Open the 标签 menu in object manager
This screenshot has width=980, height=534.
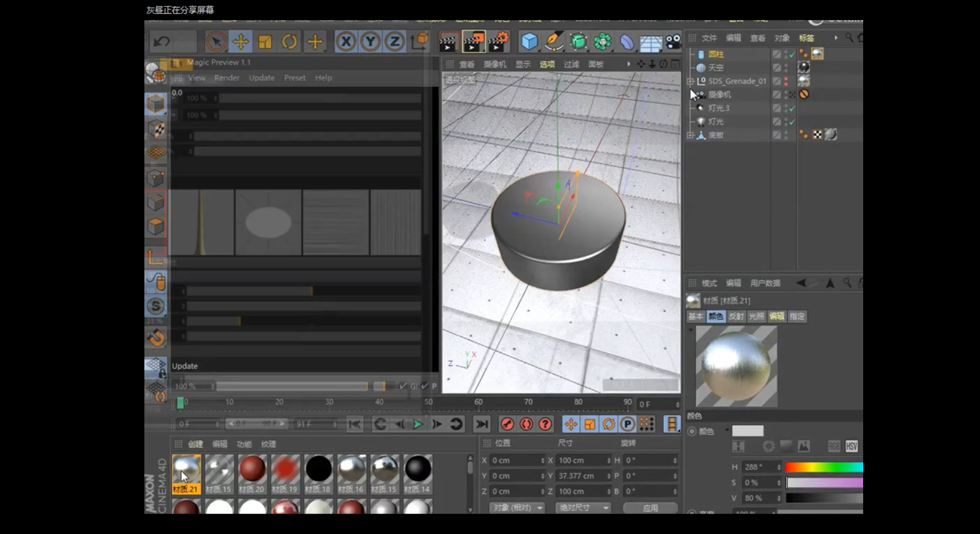(806, 38)
